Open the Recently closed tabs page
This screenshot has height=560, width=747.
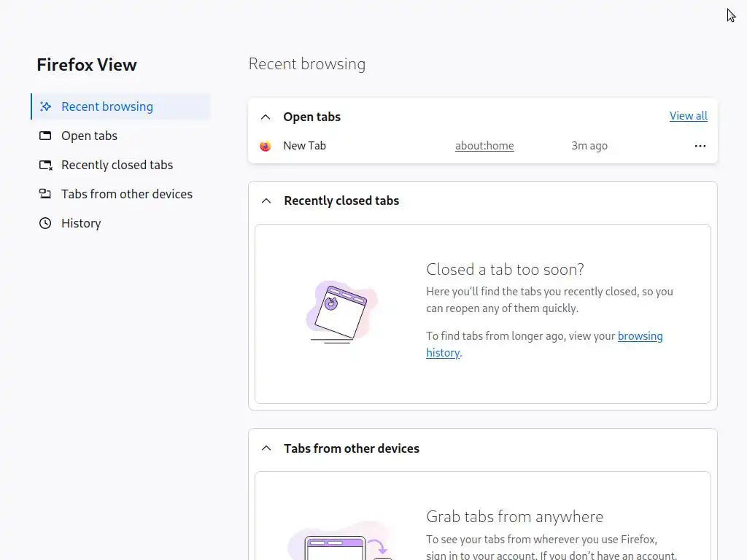117,165
